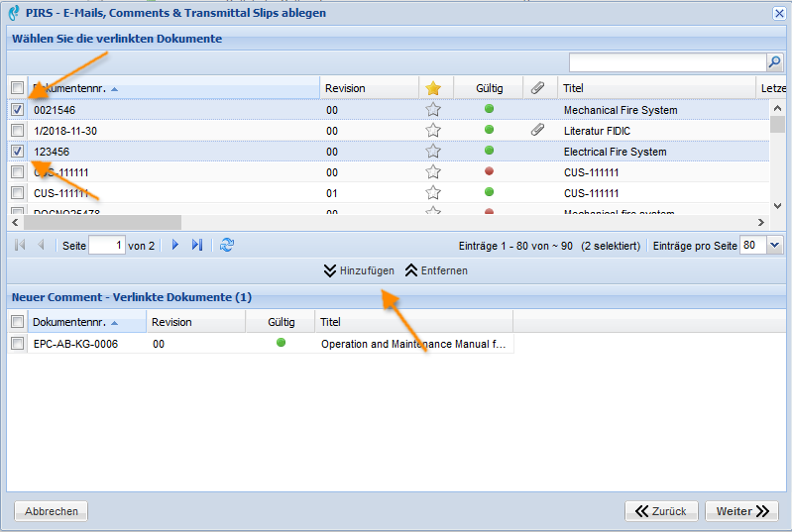Jump to the last page icon
Viewport: 792px width, 532px height.
[197, 245]
